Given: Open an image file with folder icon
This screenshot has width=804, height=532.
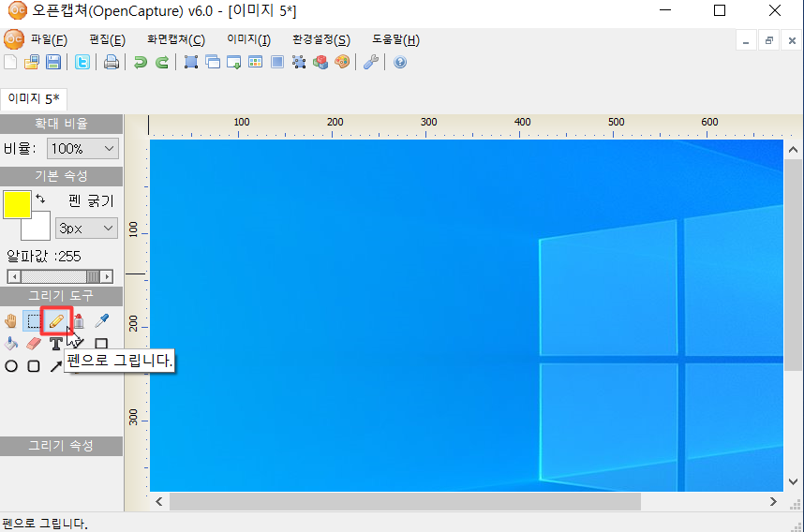Looking at the screenshot, I should point(32,62).
